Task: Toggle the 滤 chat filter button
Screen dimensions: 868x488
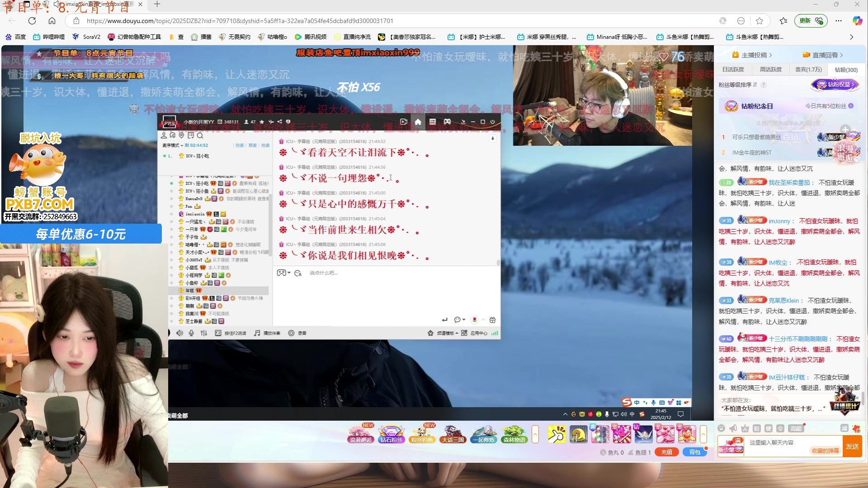Action: click(x=844, y=428)
